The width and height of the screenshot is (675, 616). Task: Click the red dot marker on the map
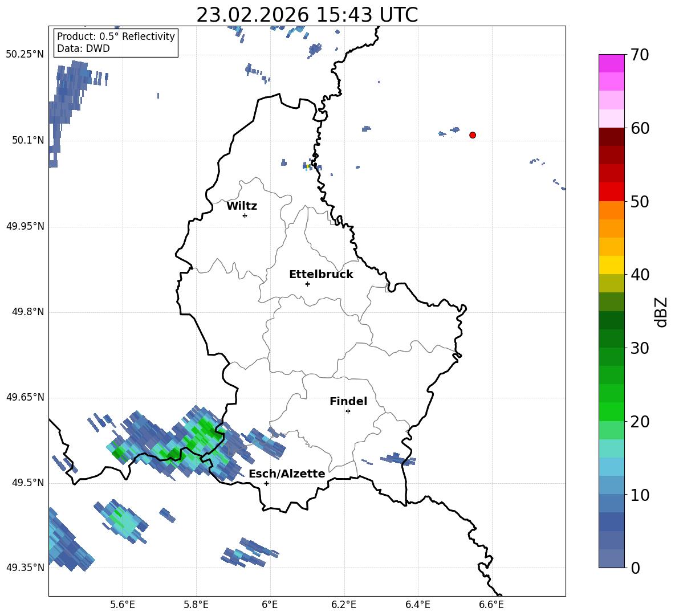[x=473, y=135]
